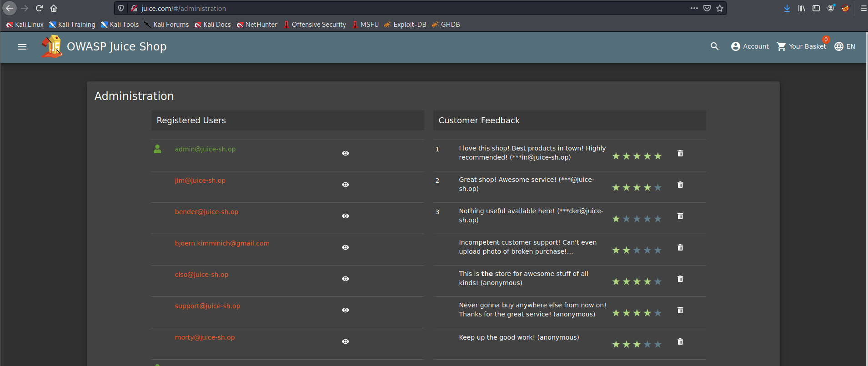Screen dimensions: 868x366
Task: Open page actions three-dot menu in address bar
Action: click(694, 8)
